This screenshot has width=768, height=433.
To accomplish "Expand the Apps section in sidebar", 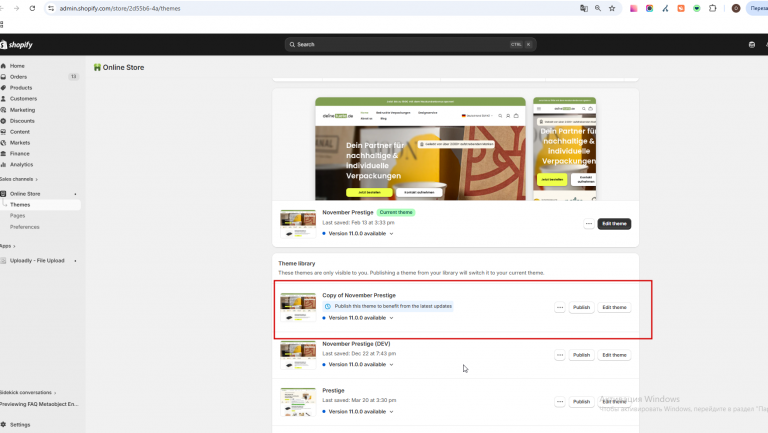I will [8, 246].
